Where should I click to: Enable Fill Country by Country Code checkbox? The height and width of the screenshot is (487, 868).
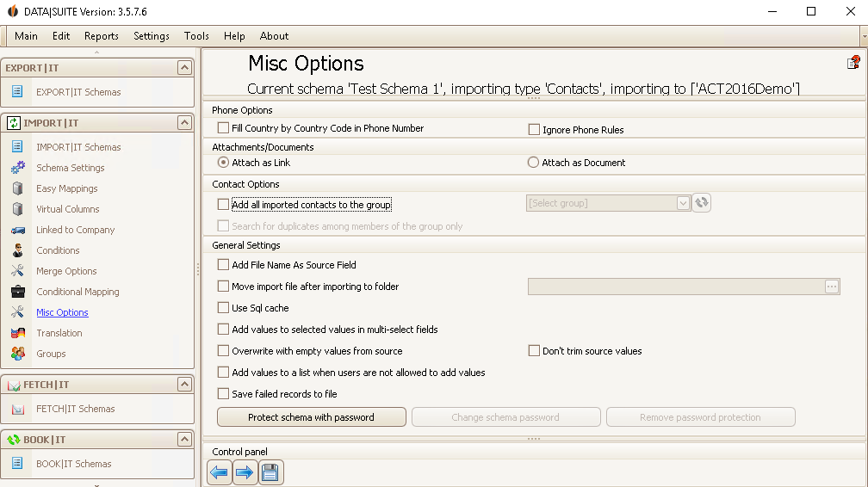(223, 128)
